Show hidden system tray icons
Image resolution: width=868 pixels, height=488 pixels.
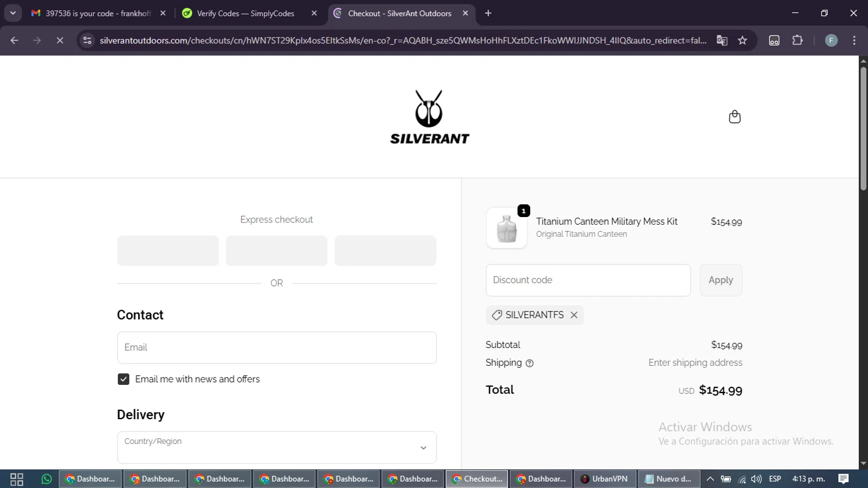710,479
